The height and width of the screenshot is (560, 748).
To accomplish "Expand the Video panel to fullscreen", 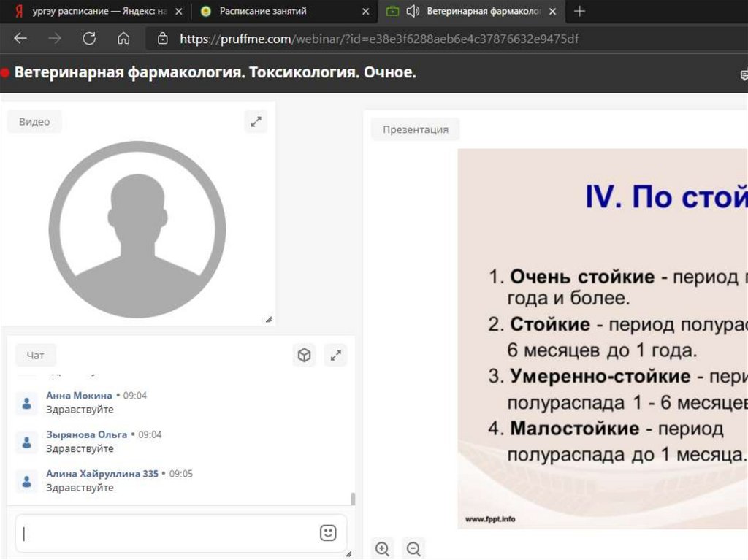I will click(256, 122).
